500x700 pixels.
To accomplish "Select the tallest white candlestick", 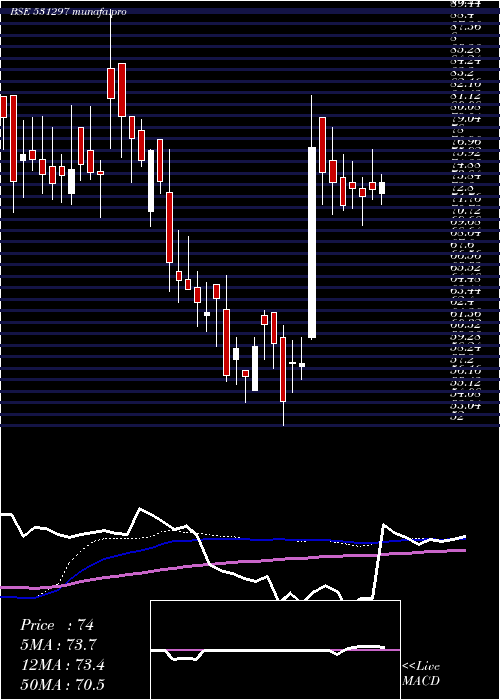I will pyautogui.click(x=312, y=242).
